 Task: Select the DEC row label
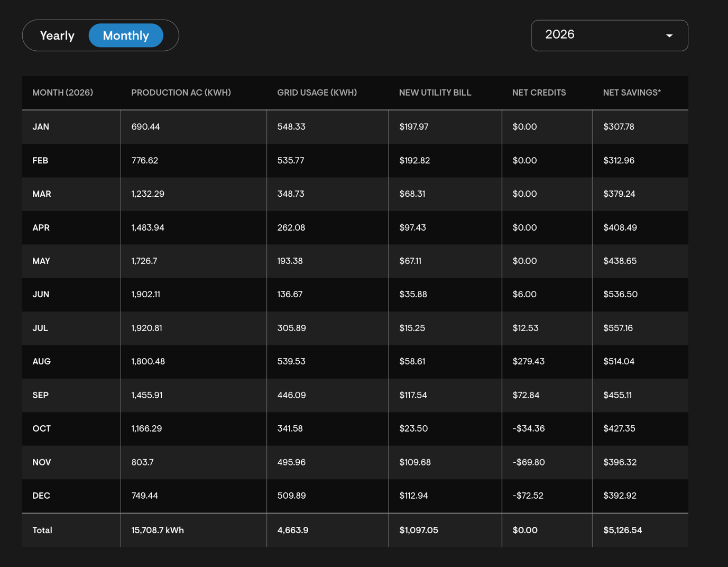pyautogui.click(x=41, y=496)
